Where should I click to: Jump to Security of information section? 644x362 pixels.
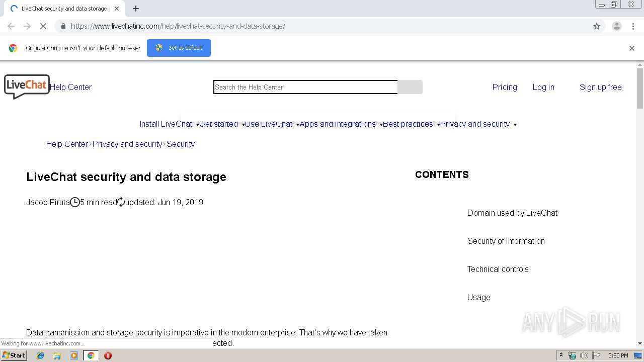coord(506,241)
